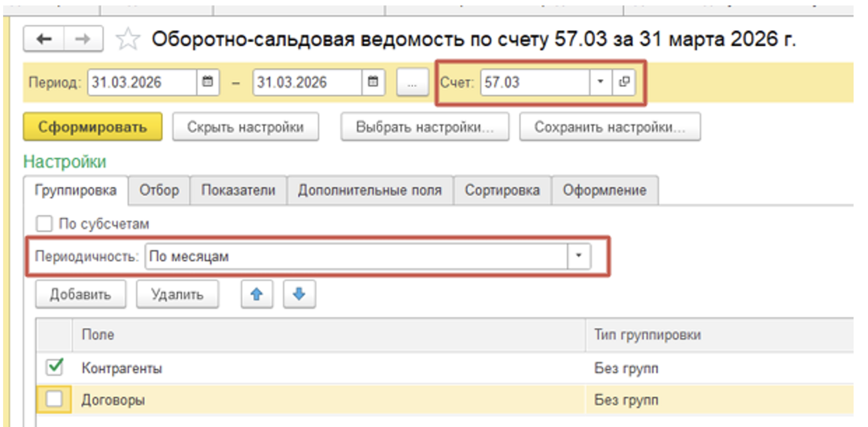Viewport: 868px width, 427px height.
Task: Click the period start date field
Action: [142, 82]
